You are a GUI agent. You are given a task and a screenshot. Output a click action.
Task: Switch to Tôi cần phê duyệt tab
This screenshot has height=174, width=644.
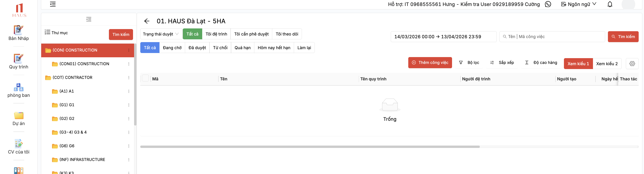click(x=251, y=34)
